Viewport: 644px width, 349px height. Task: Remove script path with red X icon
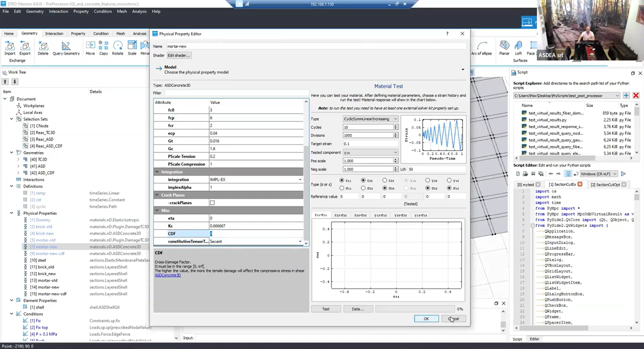click(x=636, y=95)
